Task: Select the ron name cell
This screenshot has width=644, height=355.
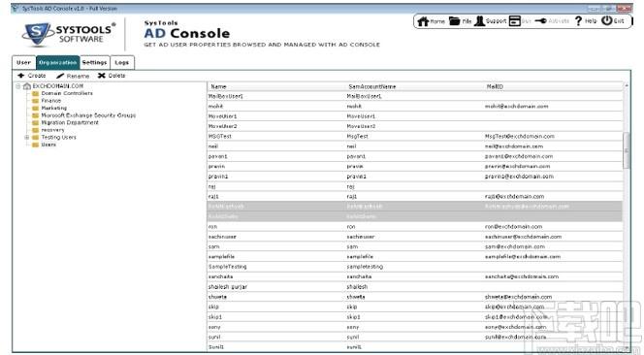Action: (x=212, y=227)
